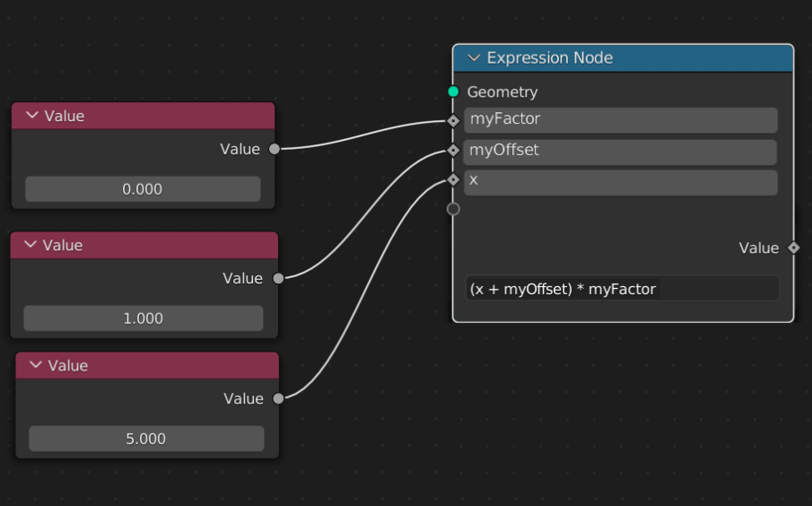Click the myFactor name field
This screenshot has width=812, height=506.
click(x=620, y=119)
